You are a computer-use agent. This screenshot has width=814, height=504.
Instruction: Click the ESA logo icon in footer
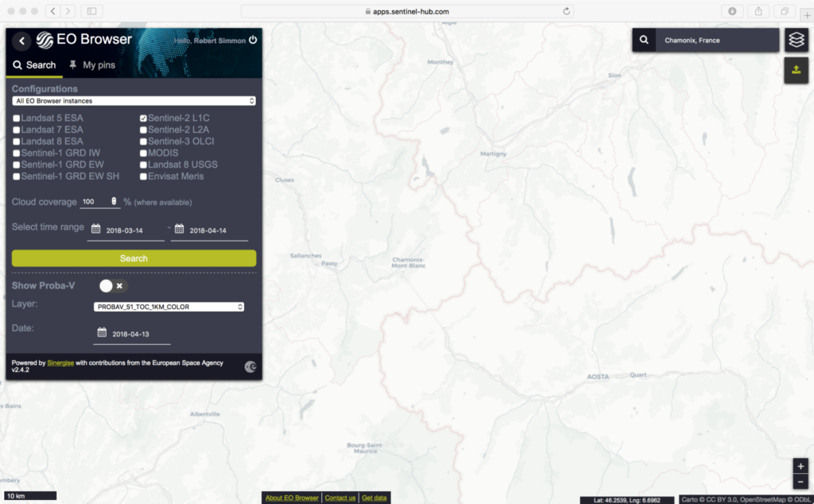pyautogui.click(x=250, y=367)
